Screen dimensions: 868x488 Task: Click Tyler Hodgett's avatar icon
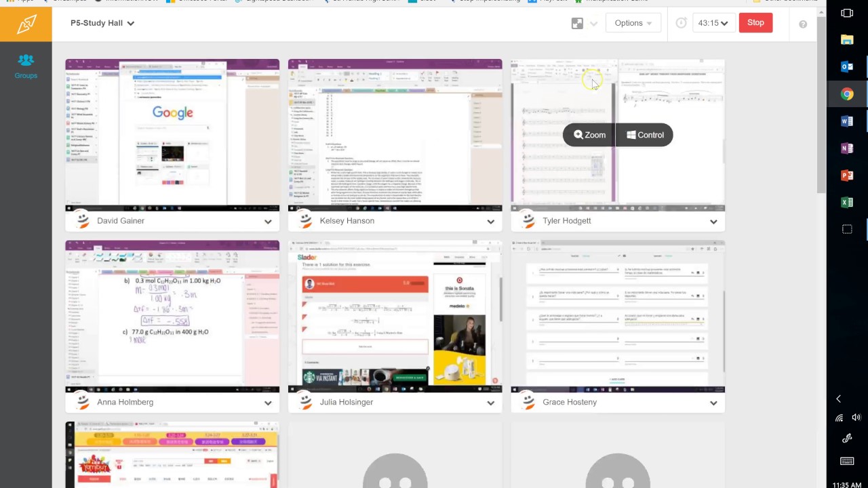click(x=528, y=220)
